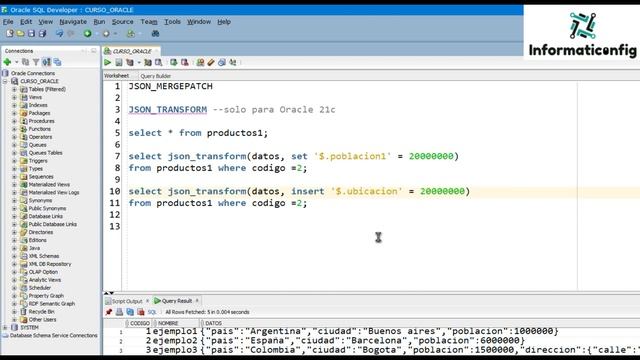Select Materialized Views in the tree
The width and height of the screenshot is (640, 360).
(x=49, y=184)
